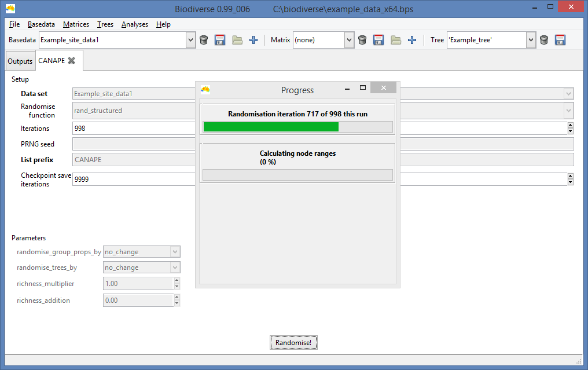Increase richness_addition with up arrow
The height and width of the screenshot is (370, 588).
177,297
